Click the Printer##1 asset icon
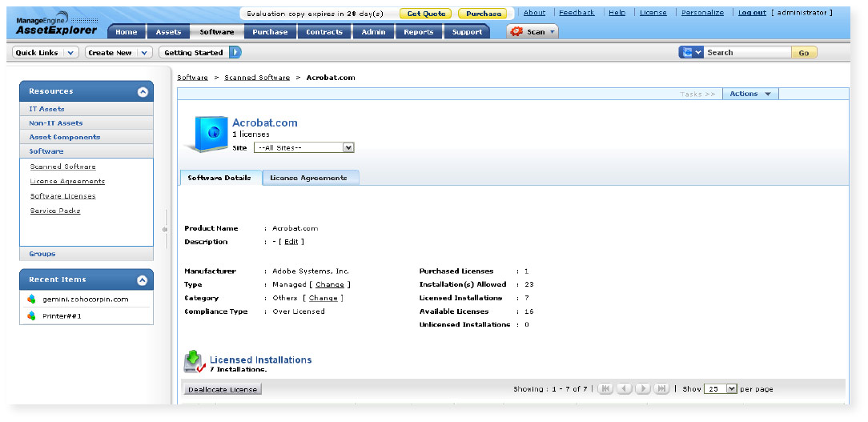 click(31, 316)
